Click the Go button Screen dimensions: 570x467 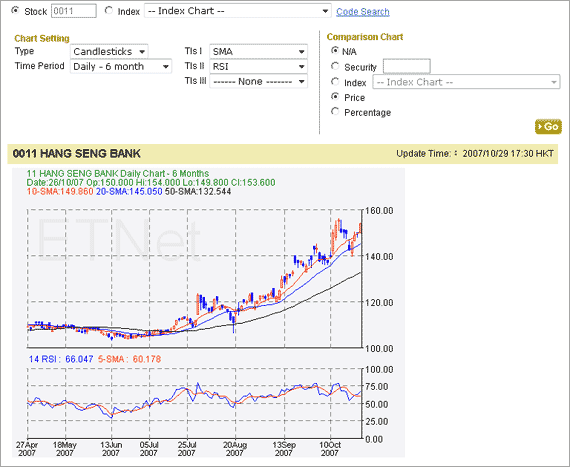coord(548,126)
